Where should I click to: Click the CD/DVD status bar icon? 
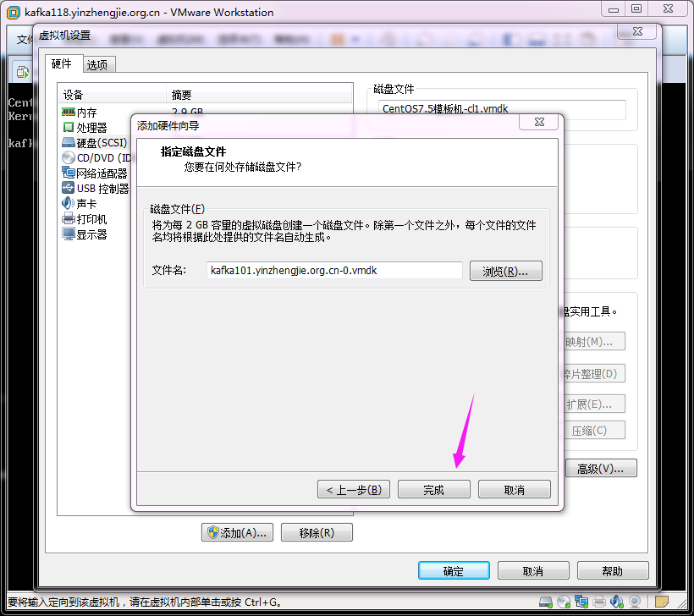coord(564,602)
